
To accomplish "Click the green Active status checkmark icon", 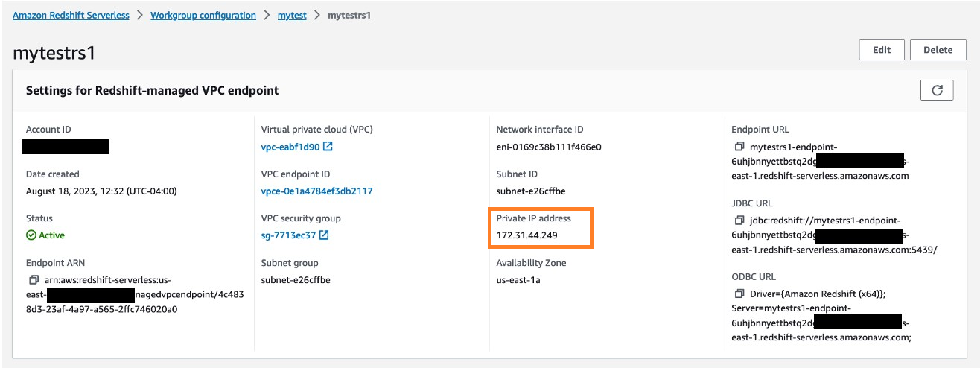I will 31,235.
